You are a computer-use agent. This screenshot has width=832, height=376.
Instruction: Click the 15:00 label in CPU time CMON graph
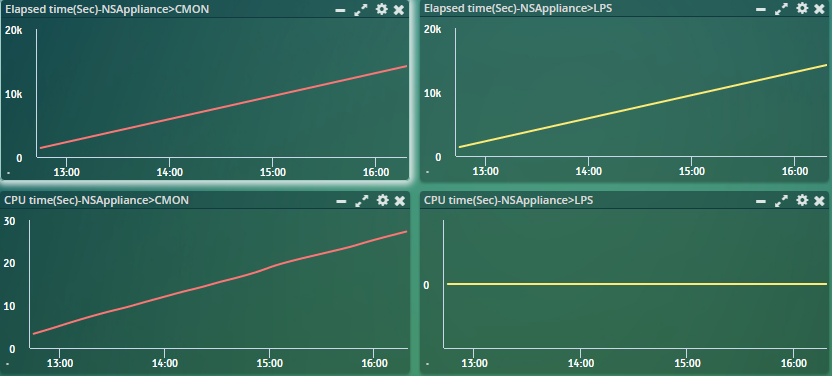click(270, 364)
